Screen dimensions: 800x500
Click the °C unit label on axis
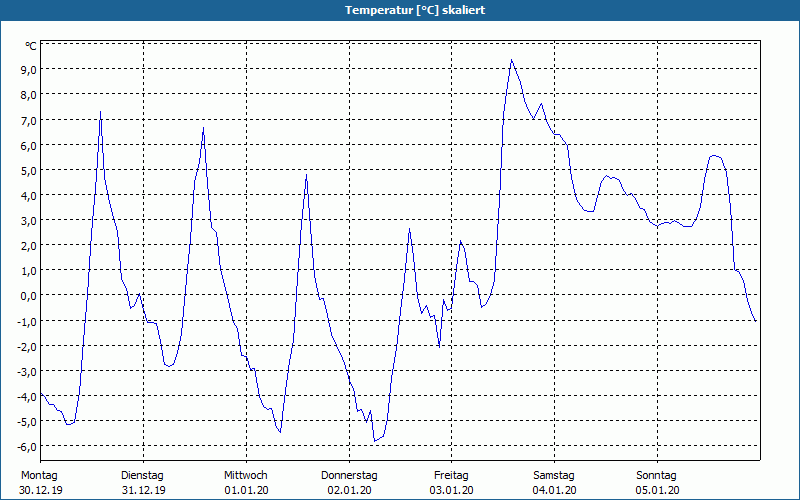point(31,46)
